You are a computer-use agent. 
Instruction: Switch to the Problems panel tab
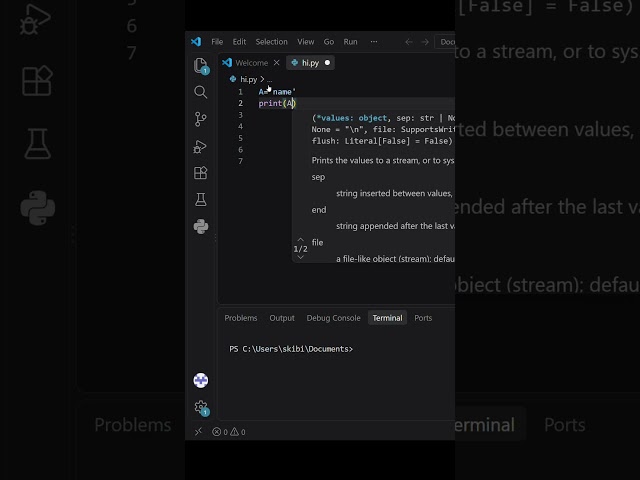[241, 318]
